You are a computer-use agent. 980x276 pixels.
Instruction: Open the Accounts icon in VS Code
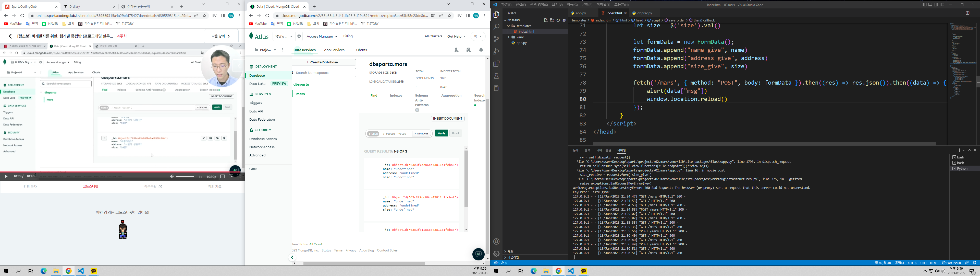(496, 242)
